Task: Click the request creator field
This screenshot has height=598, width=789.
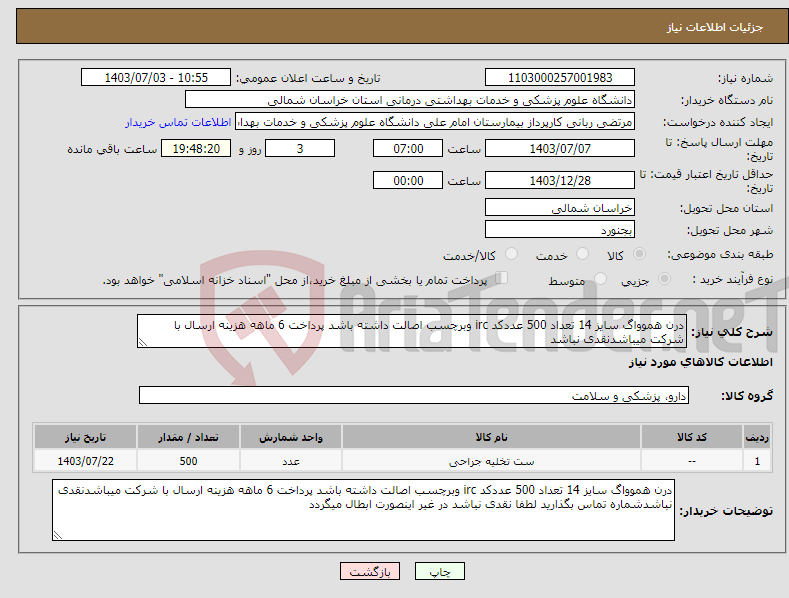Action: 435,122
